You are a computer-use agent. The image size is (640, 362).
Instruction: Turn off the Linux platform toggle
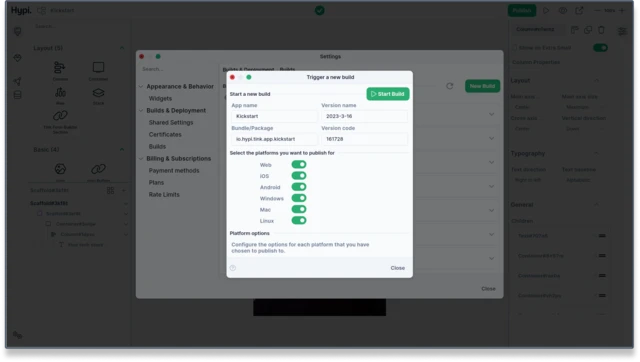(299, 220)
